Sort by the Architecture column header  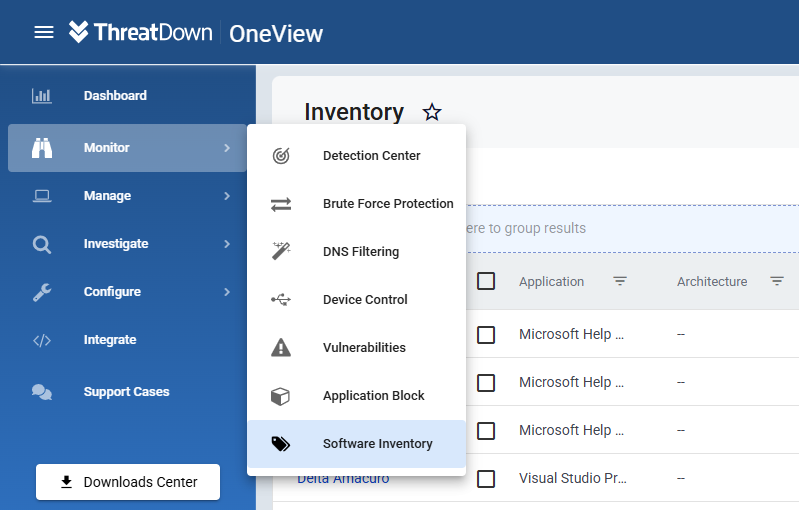(x=712, y=282)
